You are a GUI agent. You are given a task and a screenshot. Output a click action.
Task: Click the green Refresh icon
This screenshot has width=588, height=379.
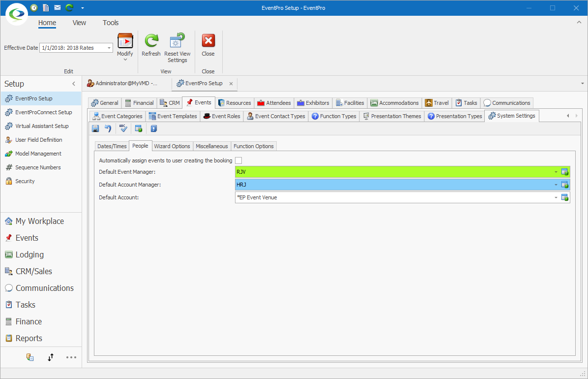point(151,41)
